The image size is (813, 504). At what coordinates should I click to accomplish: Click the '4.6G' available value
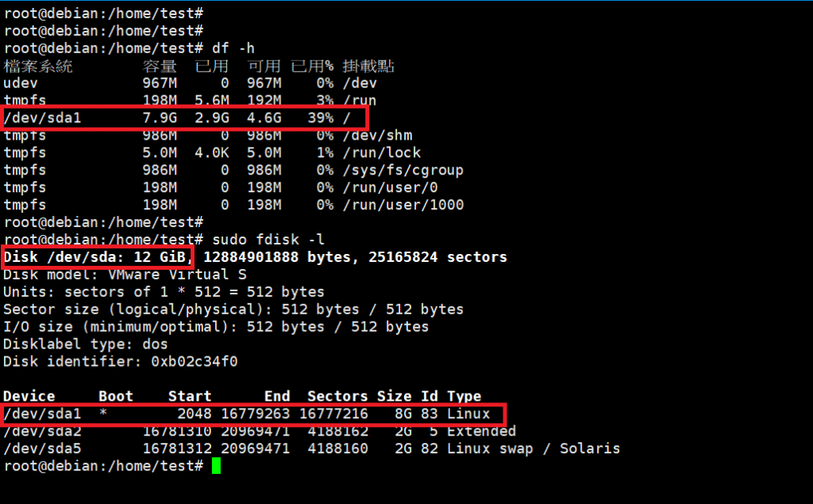point(264,117)
